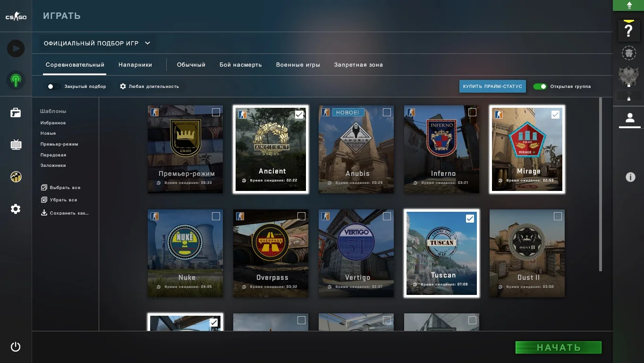Click the Купить прайм-статус button
Image resolution: width=644 pixels, height=363 pixels.
492,86
